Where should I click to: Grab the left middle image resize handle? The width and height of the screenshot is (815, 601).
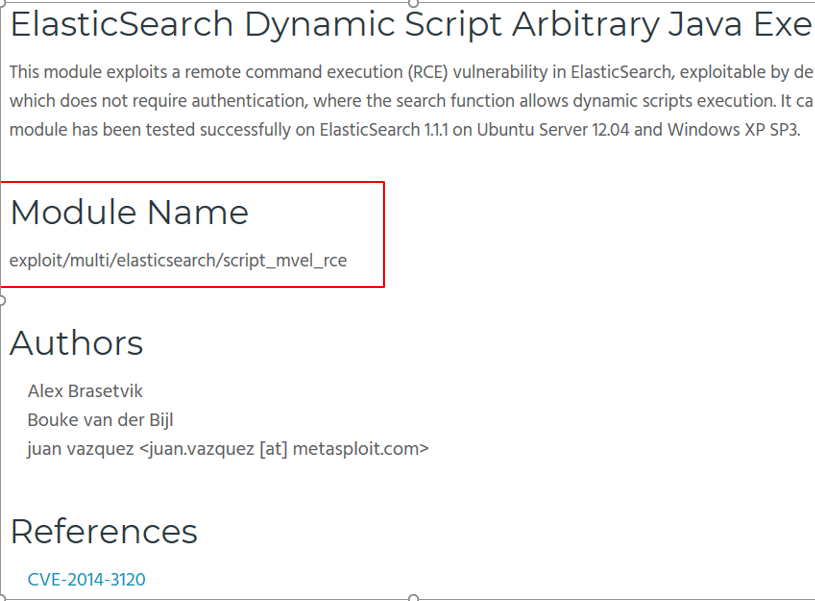2,300
